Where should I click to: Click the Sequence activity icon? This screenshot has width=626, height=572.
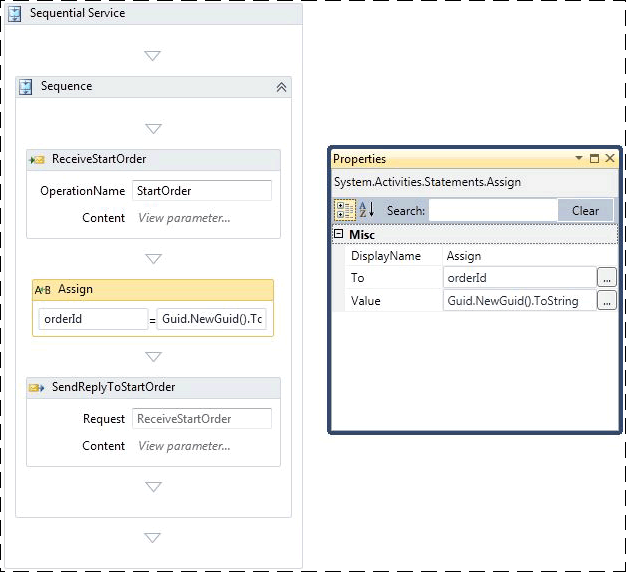pos(26,87)
